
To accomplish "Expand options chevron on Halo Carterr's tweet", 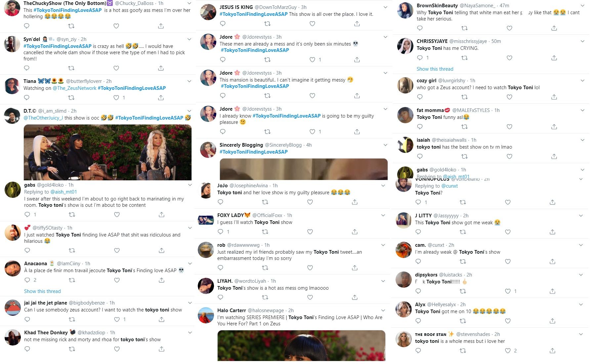I will [x=383, y=310].
